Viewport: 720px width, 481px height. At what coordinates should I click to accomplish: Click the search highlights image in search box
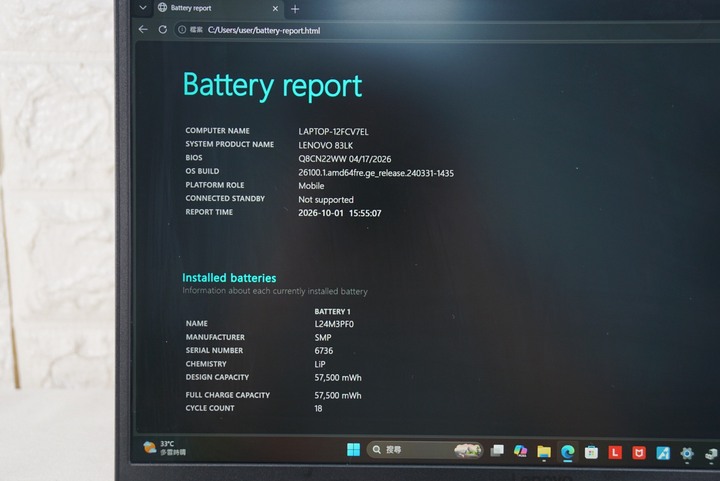click(467, 450)
